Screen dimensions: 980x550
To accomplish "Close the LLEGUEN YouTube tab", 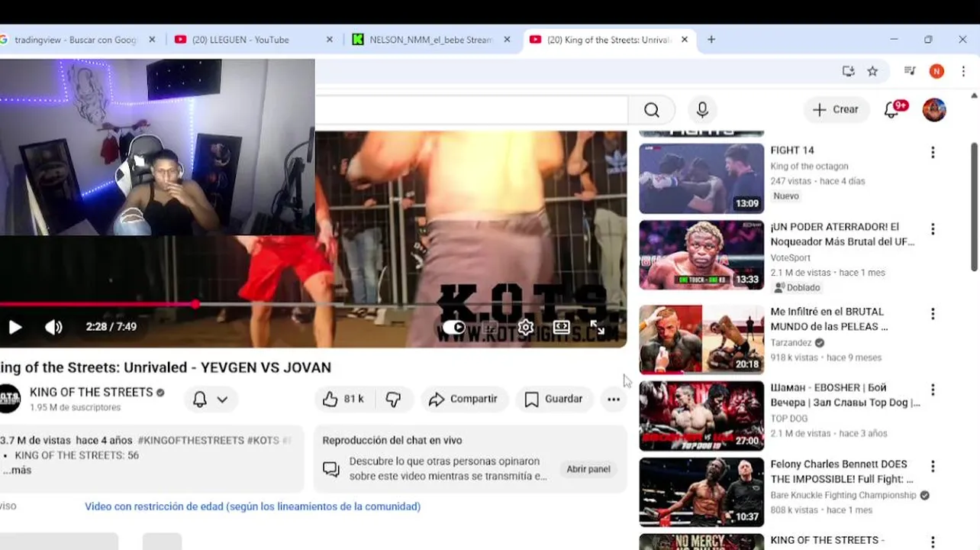I will (x=330, y=40).
